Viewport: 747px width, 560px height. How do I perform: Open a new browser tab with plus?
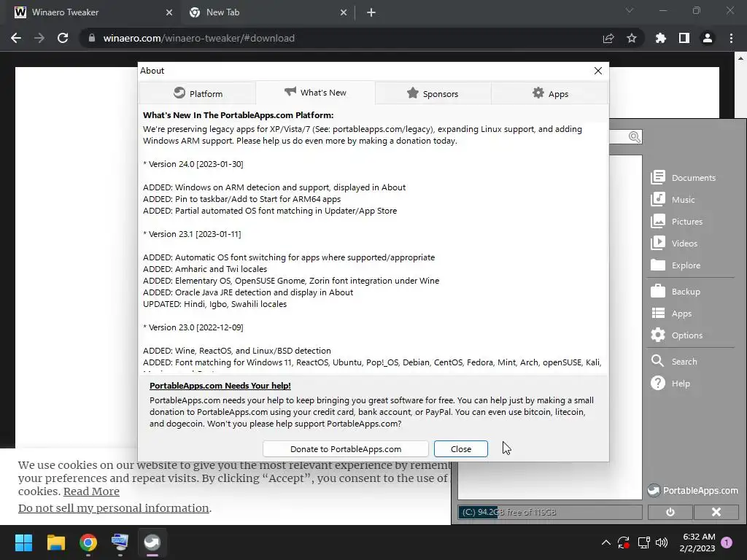coord(371,13)
